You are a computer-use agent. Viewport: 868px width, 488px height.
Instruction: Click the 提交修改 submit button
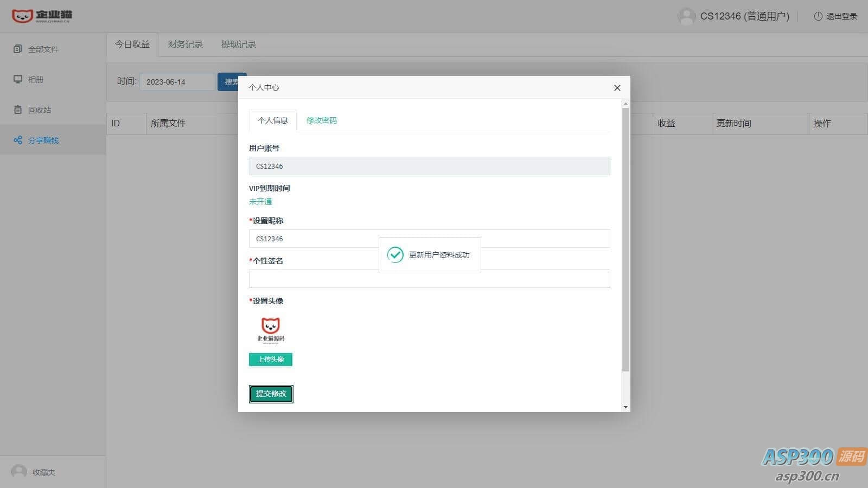pyautogui.click(x=271, y=394)
